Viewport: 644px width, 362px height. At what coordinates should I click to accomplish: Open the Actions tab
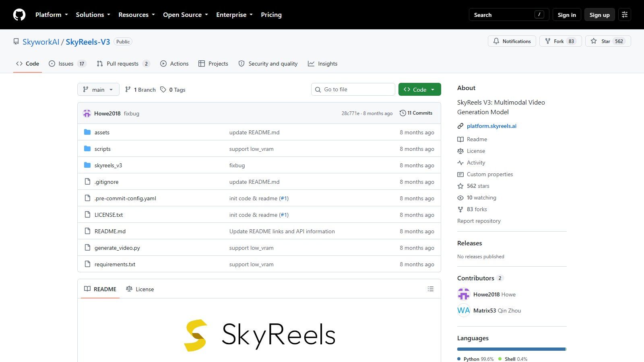[174, 64]
